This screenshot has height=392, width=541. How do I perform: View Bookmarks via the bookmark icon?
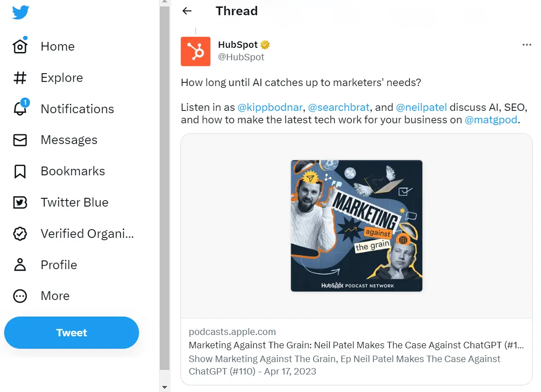[x=20, y=171]
